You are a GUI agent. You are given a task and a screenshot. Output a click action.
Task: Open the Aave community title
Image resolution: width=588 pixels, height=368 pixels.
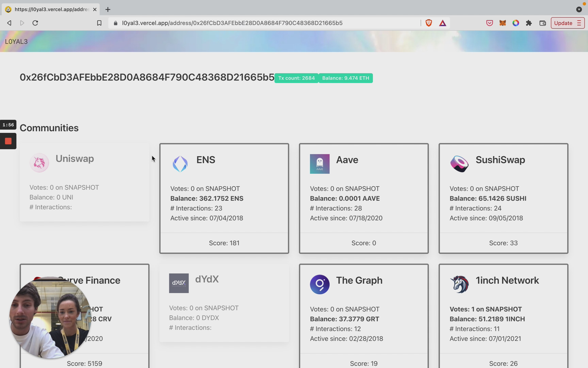[x=347, y=160]
